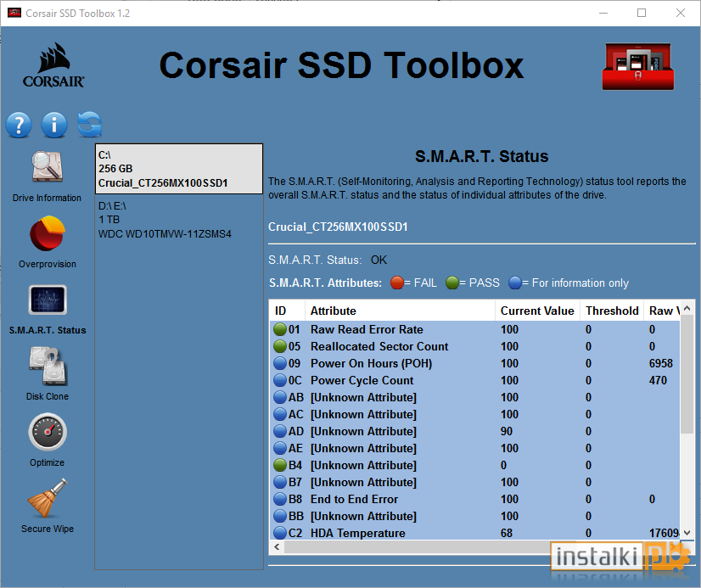Minimize the Corsair SSD Toolbox window
The height and width of the screenshot is (588, 701).
tap(603, 13)
